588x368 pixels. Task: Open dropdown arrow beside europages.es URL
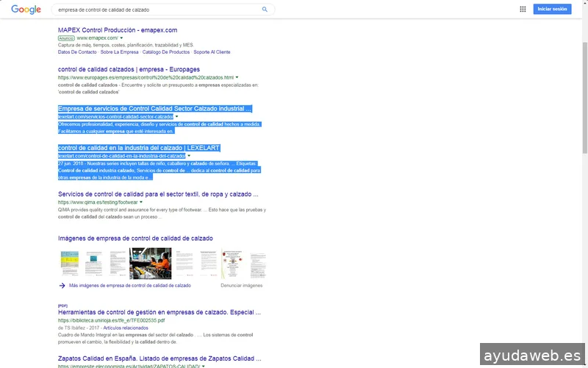coord(237,77)
